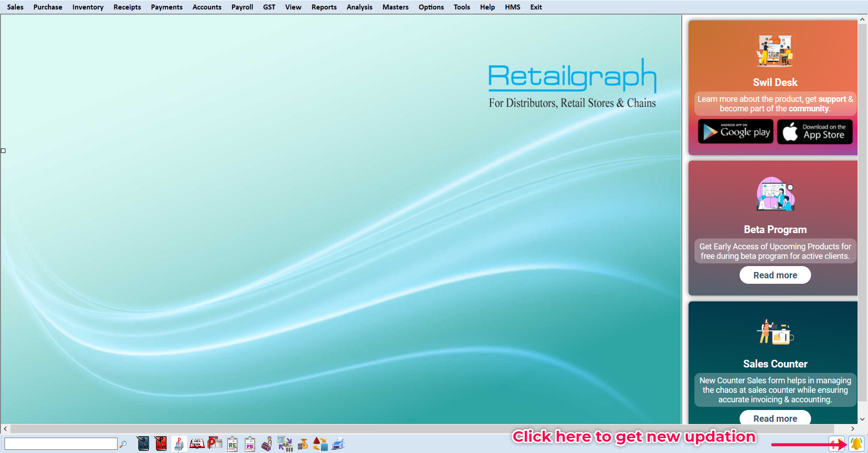Open the GST menu
This screenshot has width=868, height=453.
click(269, 7)
